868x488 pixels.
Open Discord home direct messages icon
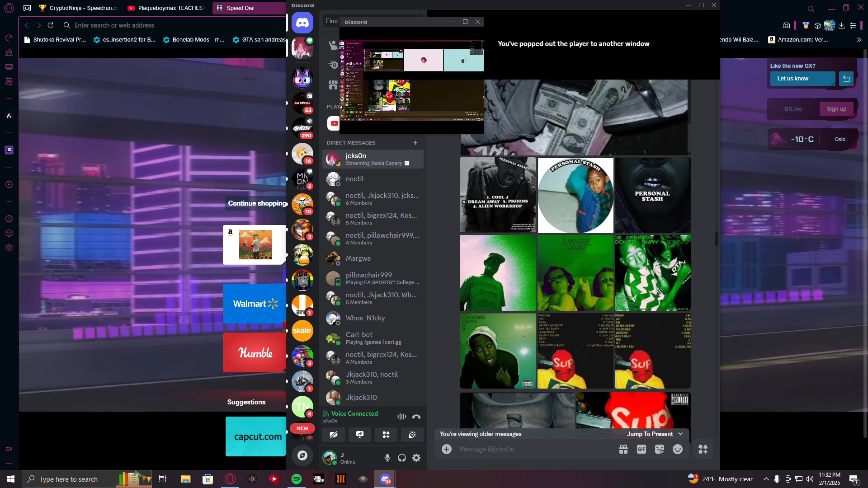(302, 23)
